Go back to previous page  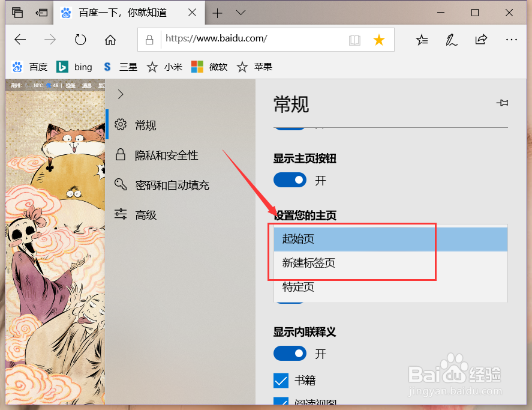pyautogui.click(x=20, y=40)
